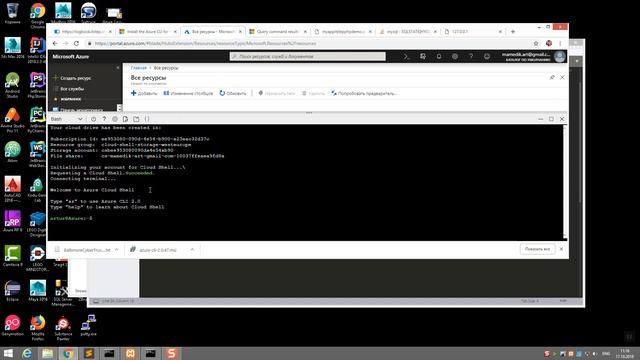The height and width of the screenshot is (360, 640).
Task: Collapse Azure sidebar chevron
Action: pyautogui.click(x=118, y=68)
